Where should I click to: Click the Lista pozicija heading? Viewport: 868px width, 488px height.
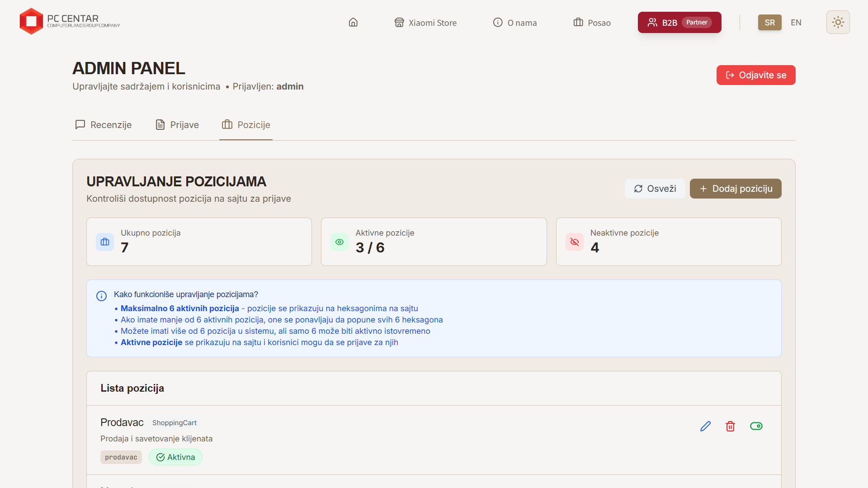[132, 388]
